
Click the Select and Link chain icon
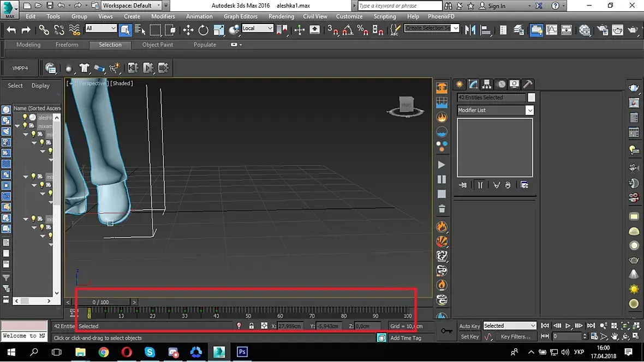44,30
